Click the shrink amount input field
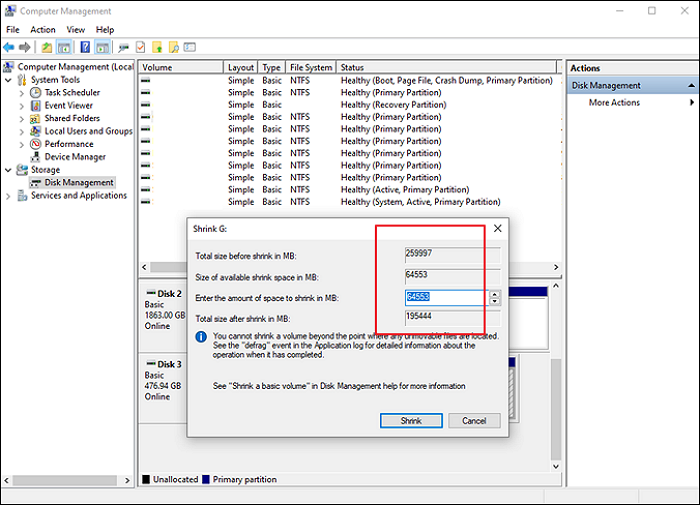The image size is (700, 505). (x=445, y=297)
